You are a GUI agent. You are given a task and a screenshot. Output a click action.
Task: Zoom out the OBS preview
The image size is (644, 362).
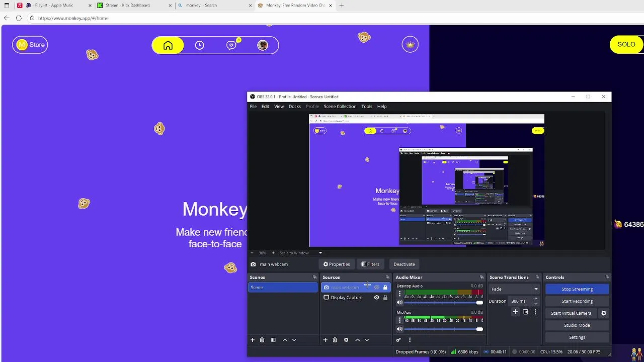[252, 253]
